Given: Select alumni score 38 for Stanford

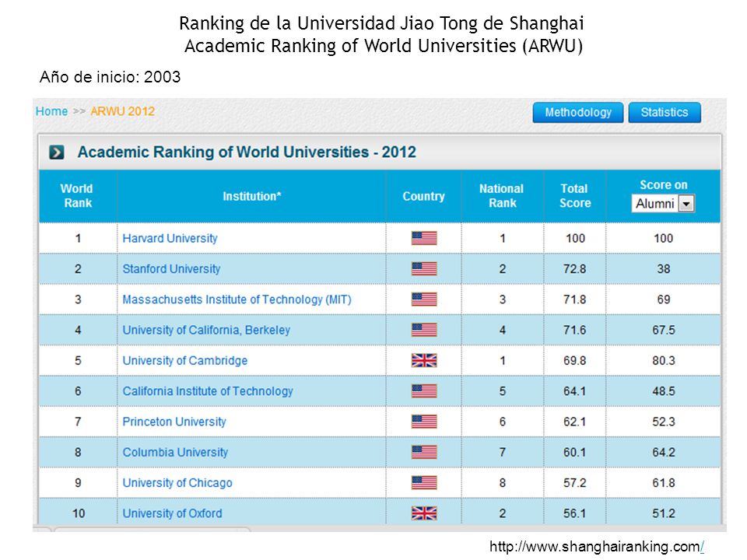Looking at the screenshot, I should point(664,268).
